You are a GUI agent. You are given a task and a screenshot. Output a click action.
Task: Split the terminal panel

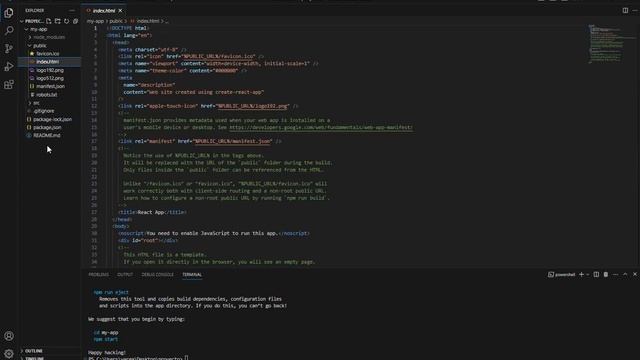596,275
